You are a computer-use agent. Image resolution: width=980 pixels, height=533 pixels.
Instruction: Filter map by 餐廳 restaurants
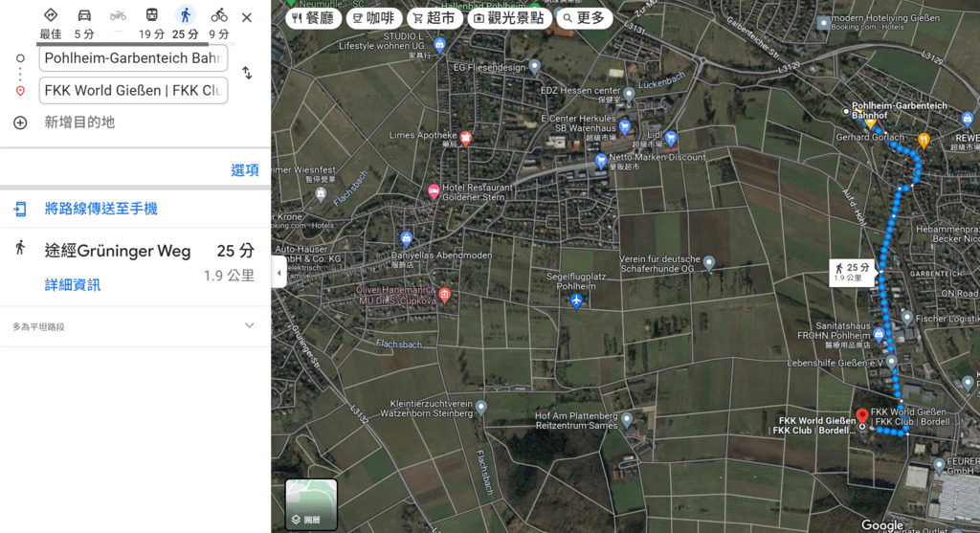coord(313,18)
